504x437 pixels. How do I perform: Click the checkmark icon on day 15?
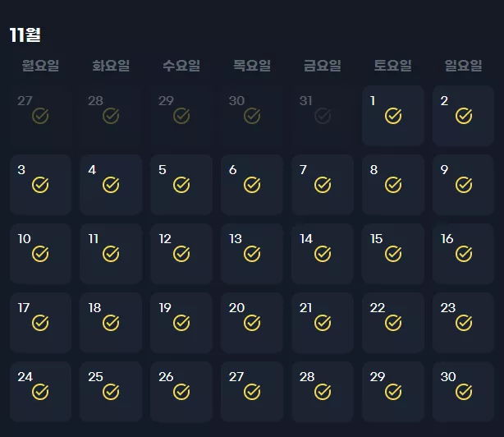coord(393,254)
